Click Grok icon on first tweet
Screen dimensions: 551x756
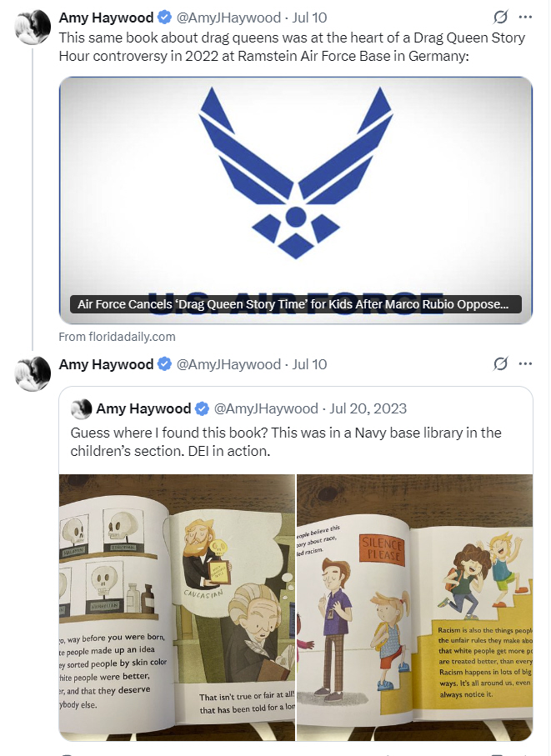click(500, 18)
